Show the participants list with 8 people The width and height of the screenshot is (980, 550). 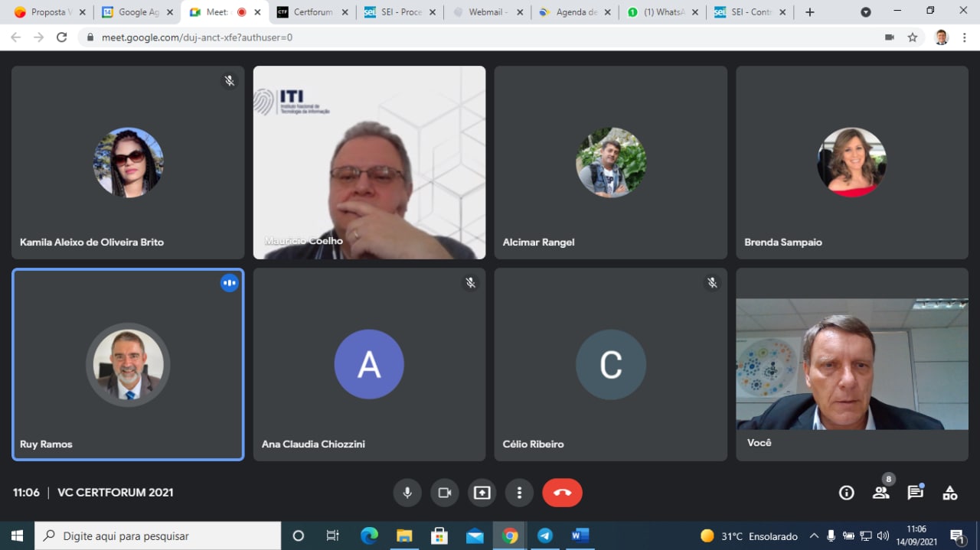[x=880, y=493]
